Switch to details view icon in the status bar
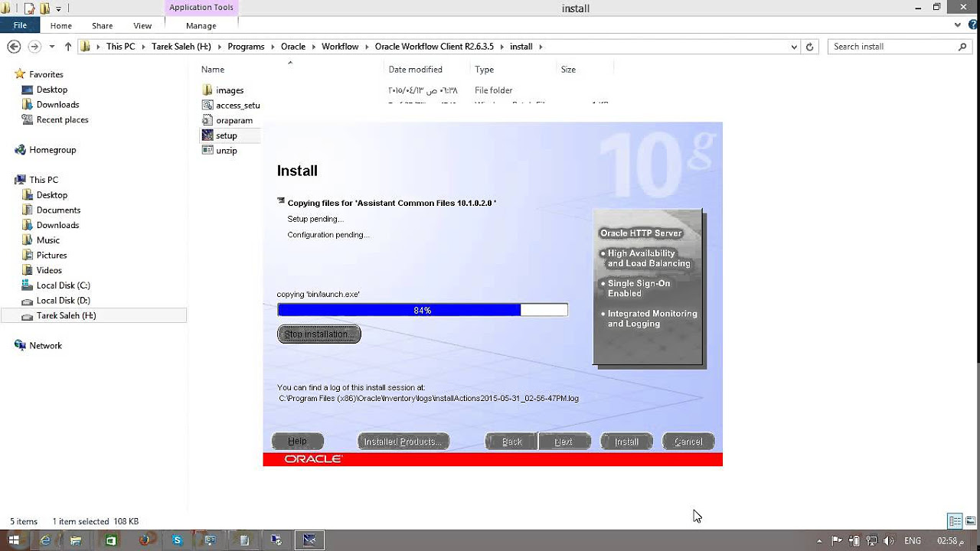This screenshot has width=980, height=551. click(x=955, y=521)
